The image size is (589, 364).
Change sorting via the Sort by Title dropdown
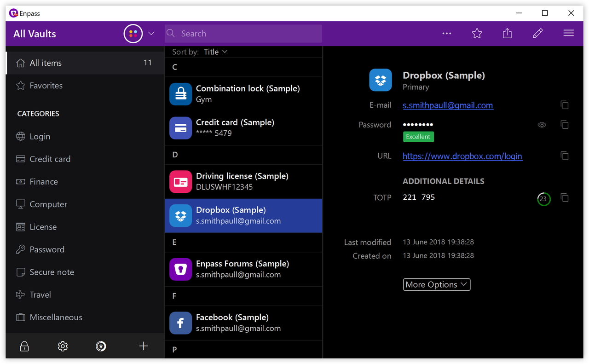pos(216,52)
